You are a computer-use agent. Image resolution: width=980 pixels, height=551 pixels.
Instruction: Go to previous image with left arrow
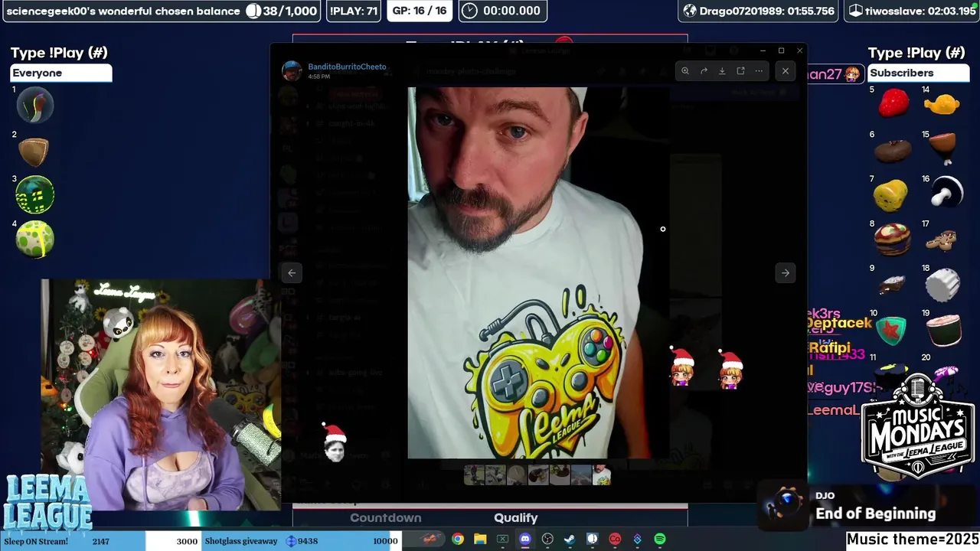point(292,272)
